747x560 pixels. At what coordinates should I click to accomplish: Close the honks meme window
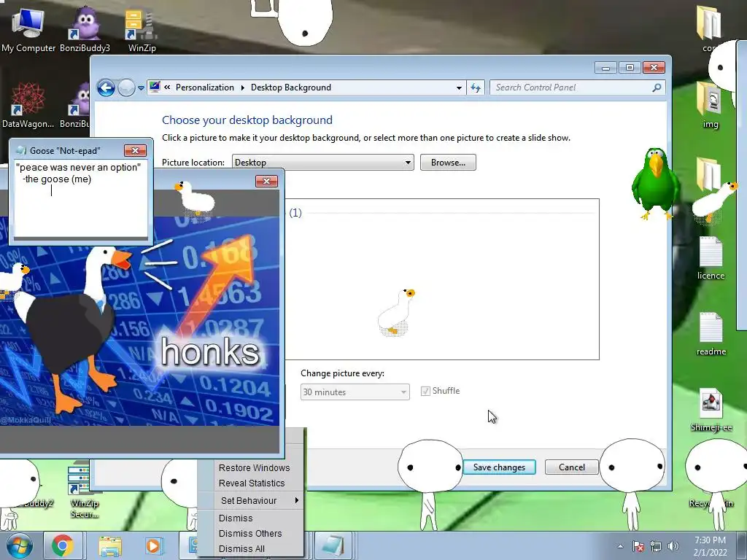(x=266, y=181)
